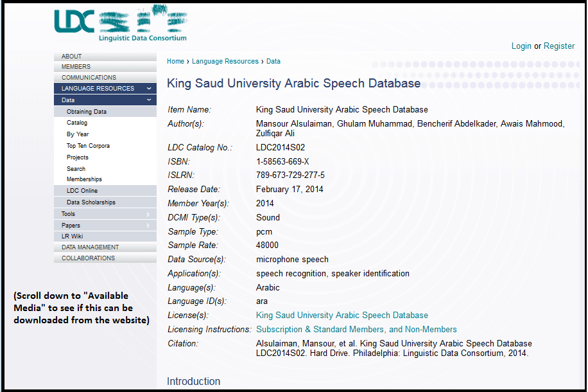Collapse the Data submenu chevron
Viewport: 588px width, 392px height.
149,100
